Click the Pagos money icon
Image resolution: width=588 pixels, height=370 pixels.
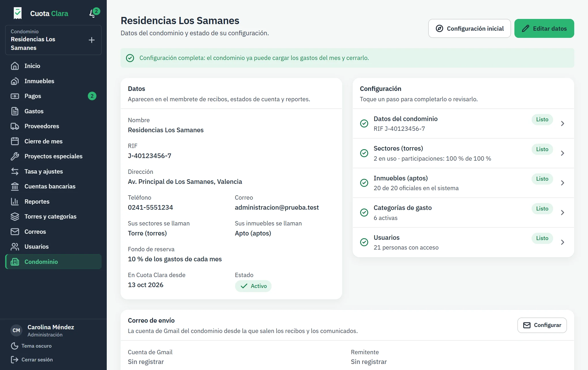[15, 96]
